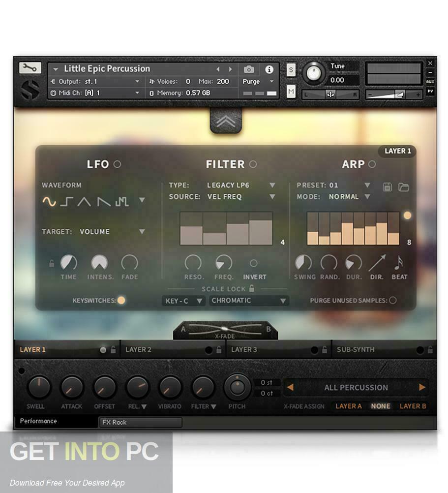
Task: Enable the LFO power toggle
Action: click(x=117, y=164)
